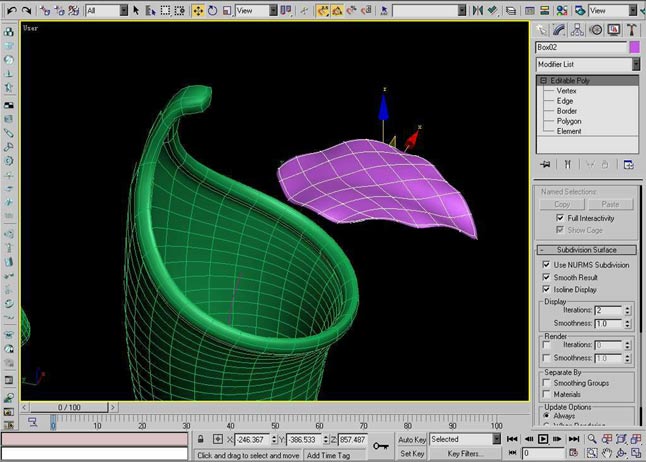Viewport: 646px width, 462px height.
Task: Toggle the 3D Snaps button
Action: [323, 10]
